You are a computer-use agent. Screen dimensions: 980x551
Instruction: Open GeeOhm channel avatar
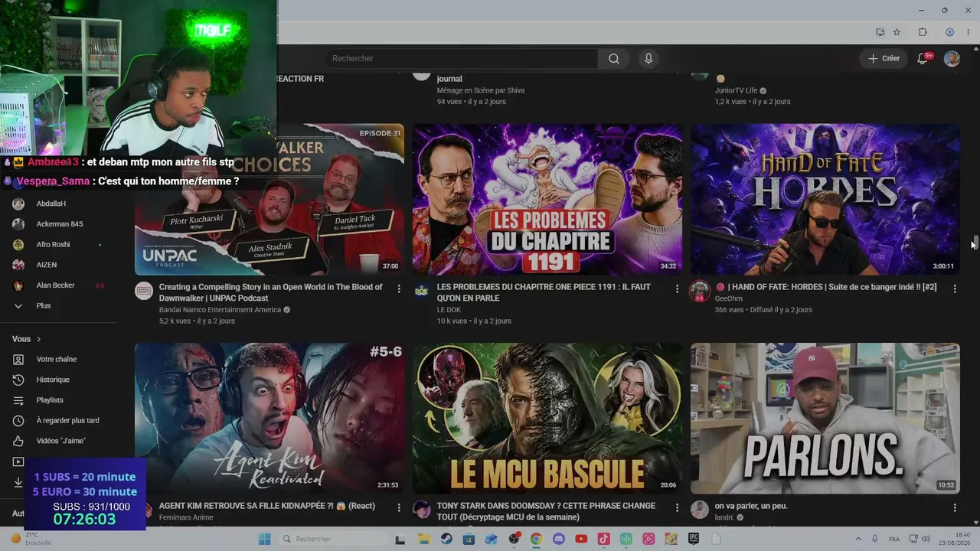click(x=700, y=291)
